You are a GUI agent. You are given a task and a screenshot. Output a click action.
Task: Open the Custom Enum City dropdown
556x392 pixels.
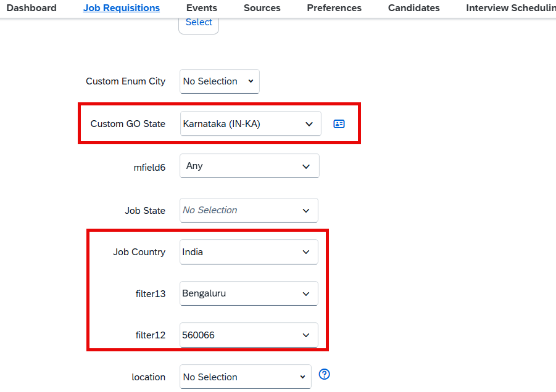(x=220, y=81)
